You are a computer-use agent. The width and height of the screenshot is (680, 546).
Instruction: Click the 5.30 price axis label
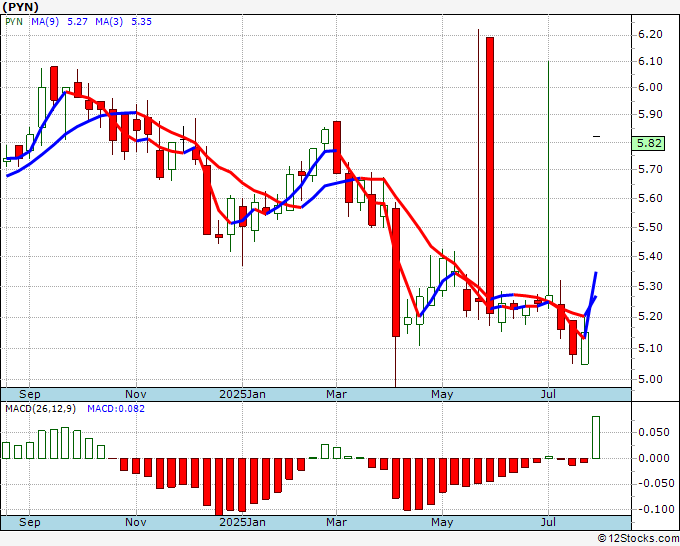651,287
